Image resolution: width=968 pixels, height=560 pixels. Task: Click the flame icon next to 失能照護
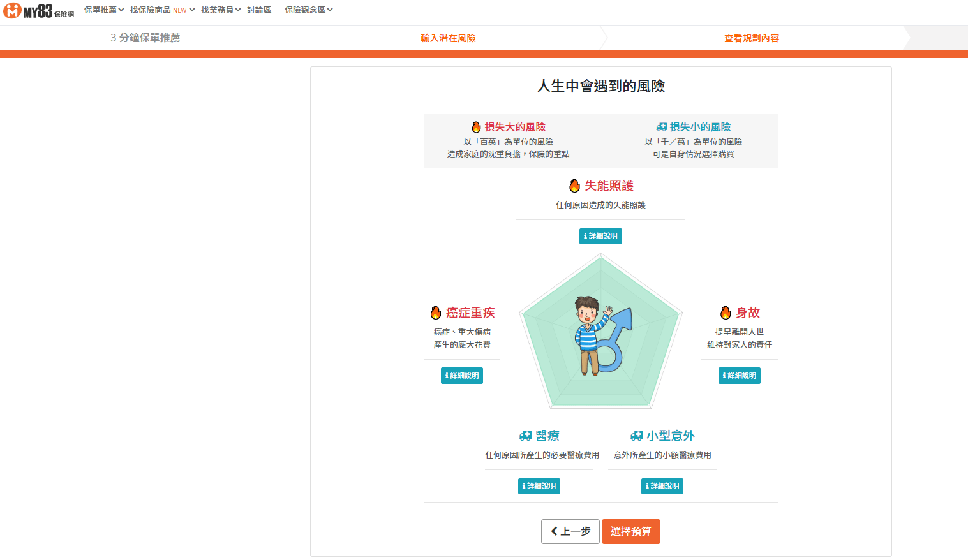pos(574,186)
